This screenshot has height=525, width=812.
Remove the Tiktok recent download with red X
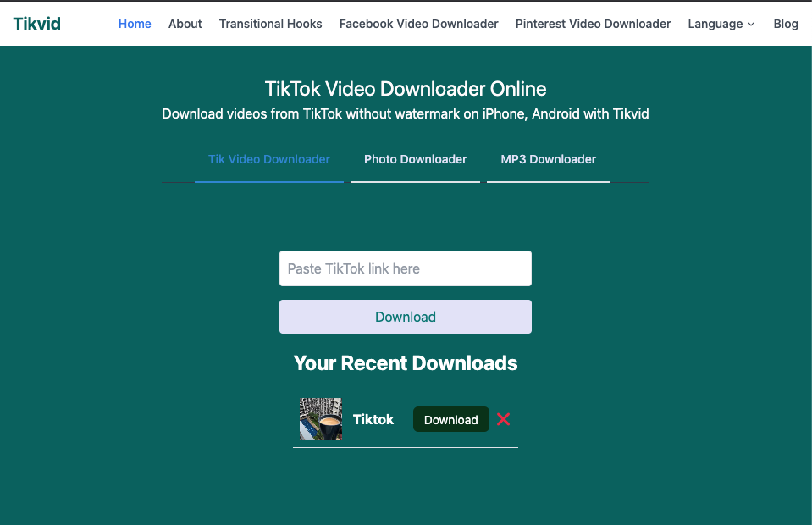pyautogui.click(x=503, y=419)
